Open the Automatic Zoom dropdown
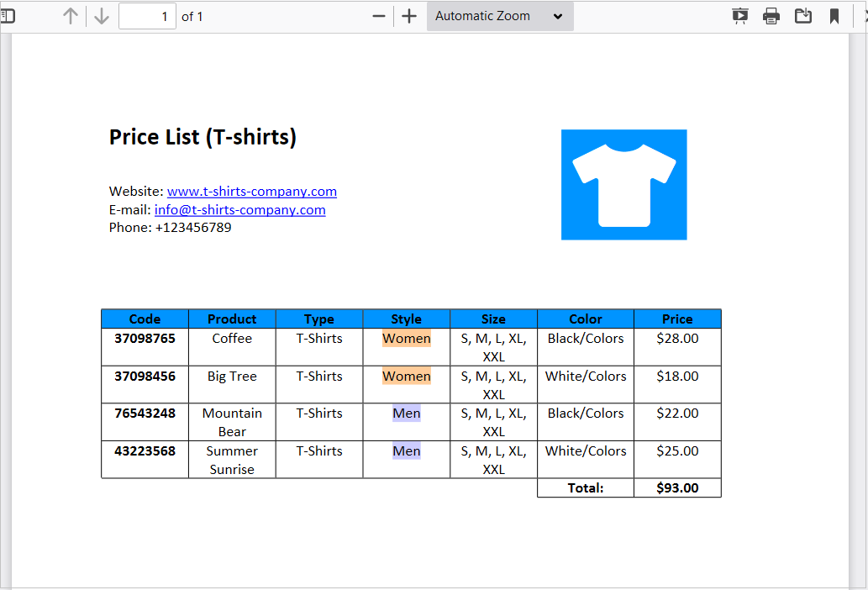Screen dimensions: 868x590 (500, 16)
